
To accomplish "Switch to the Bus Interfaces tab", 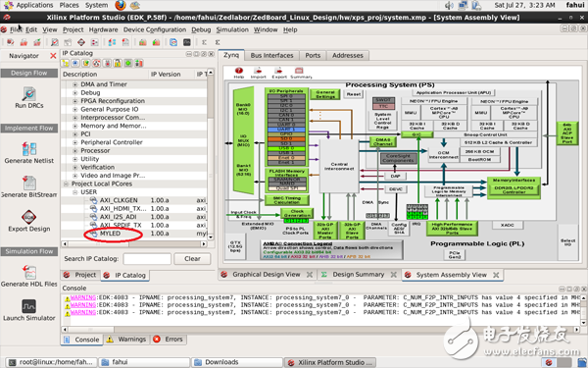I will pyautogui.click(x=271, y=55).
